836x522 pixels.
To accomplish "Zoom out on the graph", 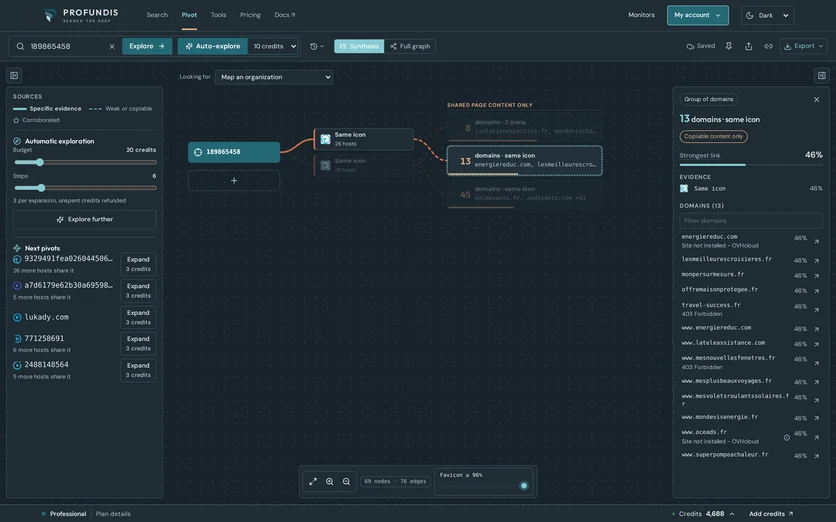I will tap(347, 481).
